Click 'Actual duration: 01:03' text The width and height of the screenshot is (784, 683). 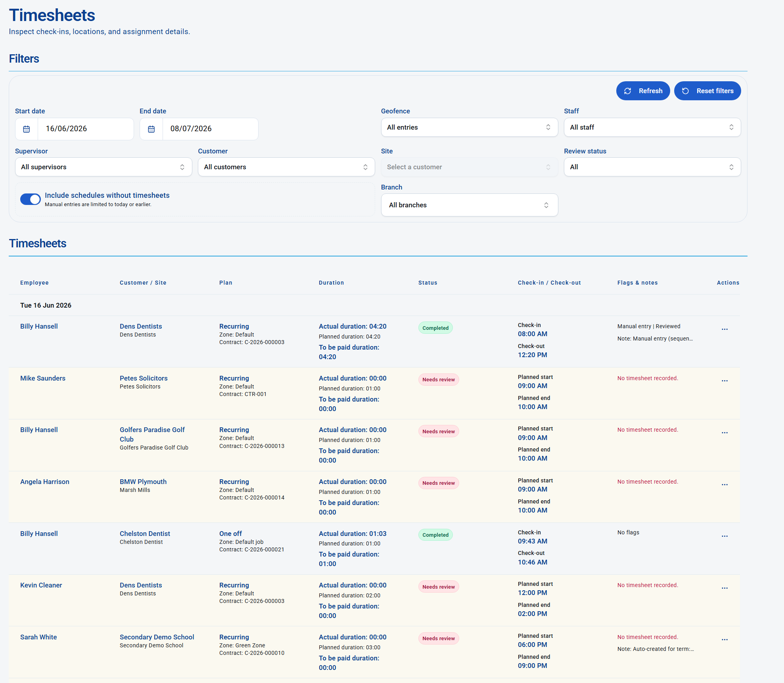click(x=353, y=534)
